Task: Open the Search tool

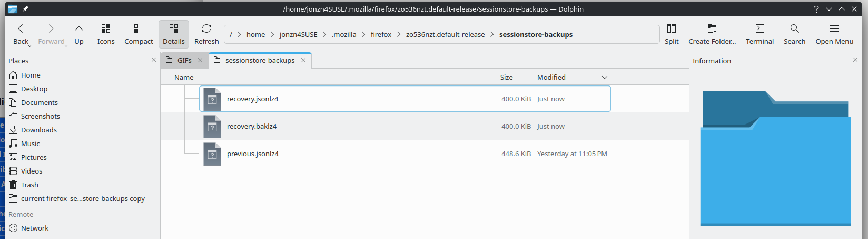Action: click(794, 34)
